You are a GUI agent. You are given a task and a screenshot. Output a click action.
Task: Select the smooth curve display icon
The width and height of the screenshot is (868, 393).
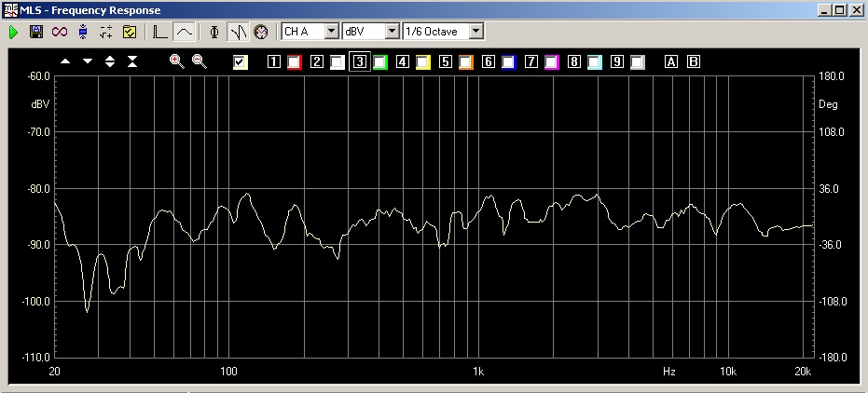pos(185,32)
